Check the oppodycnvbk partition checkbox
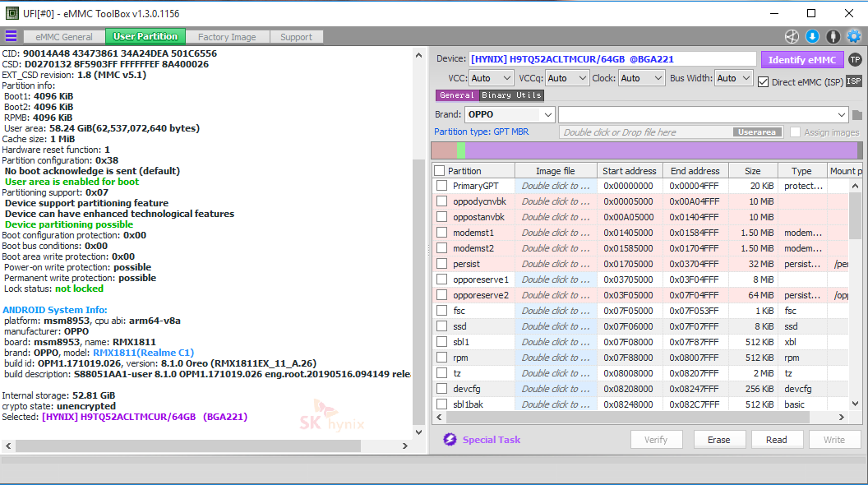This screenshot has width=868, height=485. click(x=441, y=201)
